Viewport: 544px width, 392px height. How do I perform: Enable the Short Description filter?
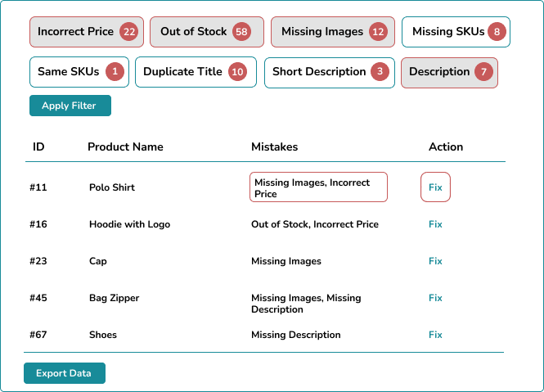pyautogui.click(x=329, y=72)
